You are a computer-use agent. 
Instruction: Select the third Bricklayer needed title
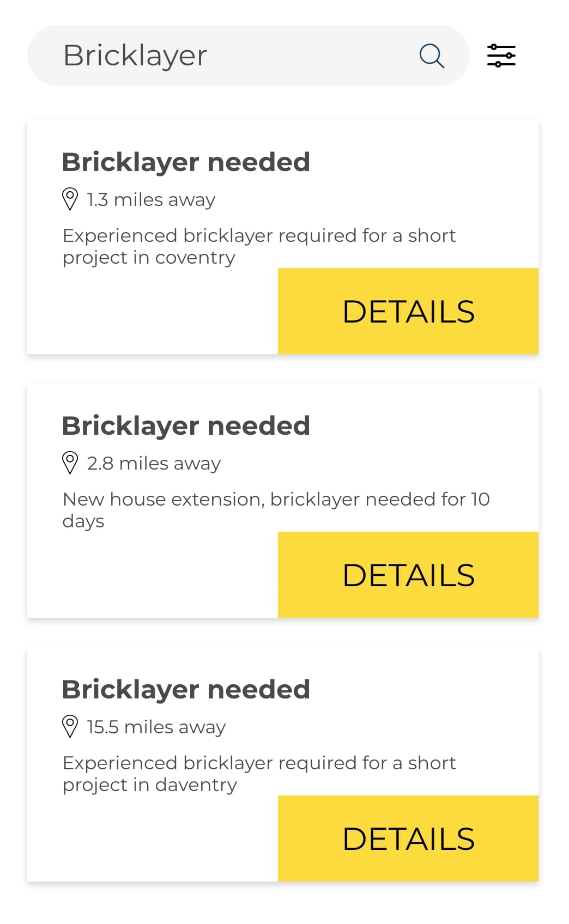click(x=186, y=690)
